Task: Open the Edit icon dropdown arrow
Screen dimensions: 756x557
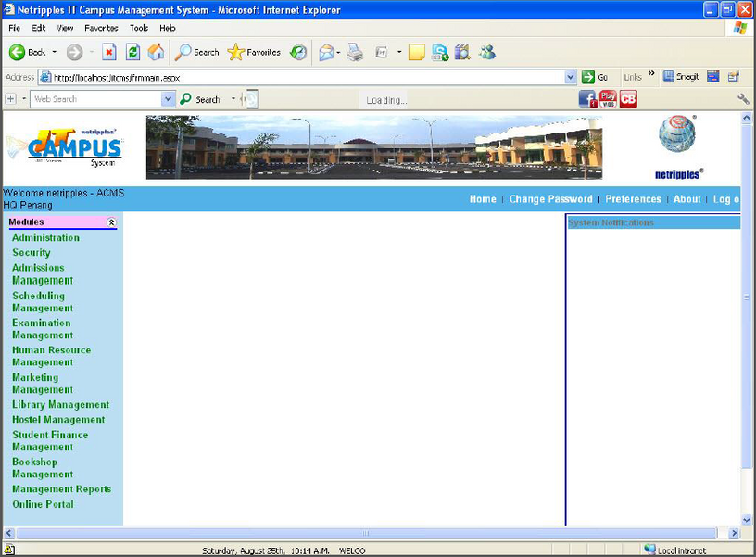Action: 399,52
